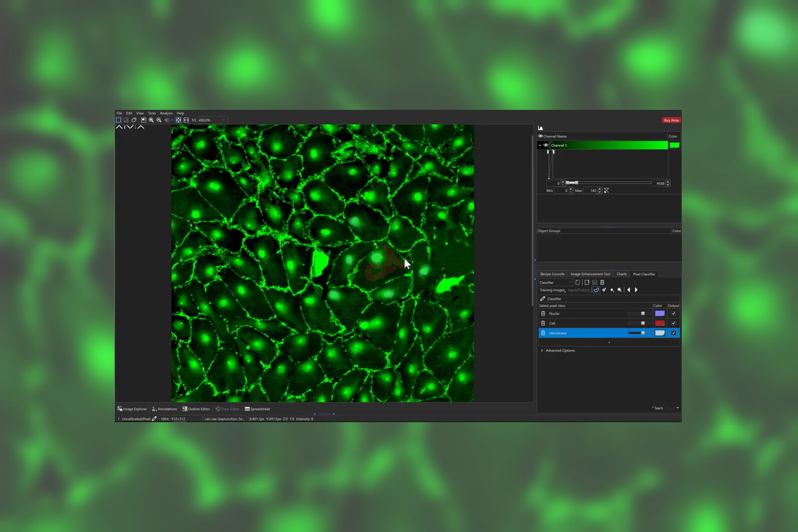The height and width of the screenshot is (532, 798).
Task: Click the Membrane class color swatch
Action: point(660,333)
